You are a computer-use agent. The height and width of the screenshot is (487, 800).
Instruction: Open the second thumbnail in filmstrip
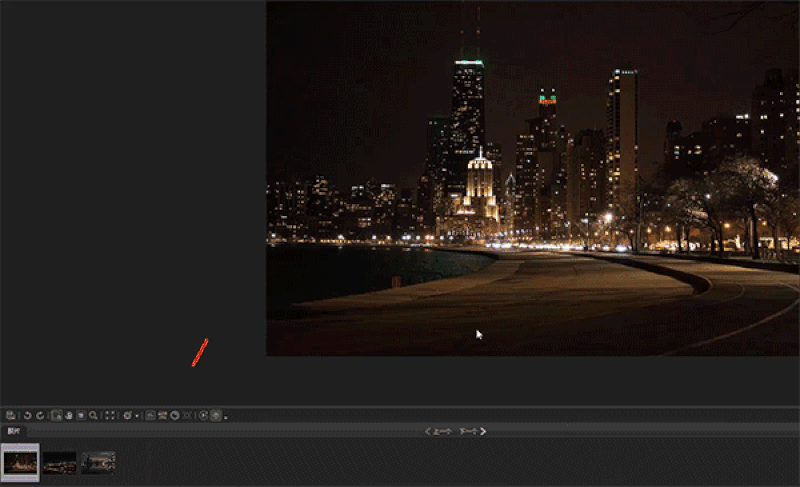click(x=59, y=462)
